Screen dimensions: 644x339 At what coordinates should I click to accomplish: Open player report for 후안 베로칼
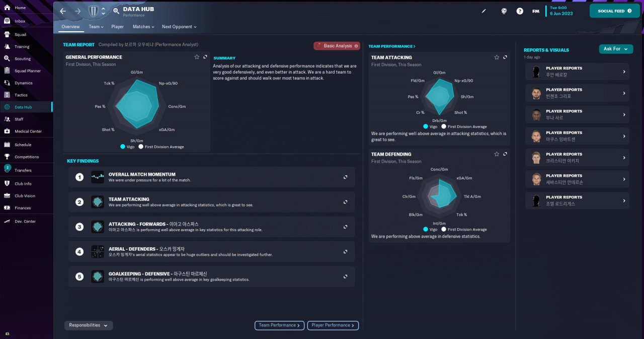tap(577, 71)
